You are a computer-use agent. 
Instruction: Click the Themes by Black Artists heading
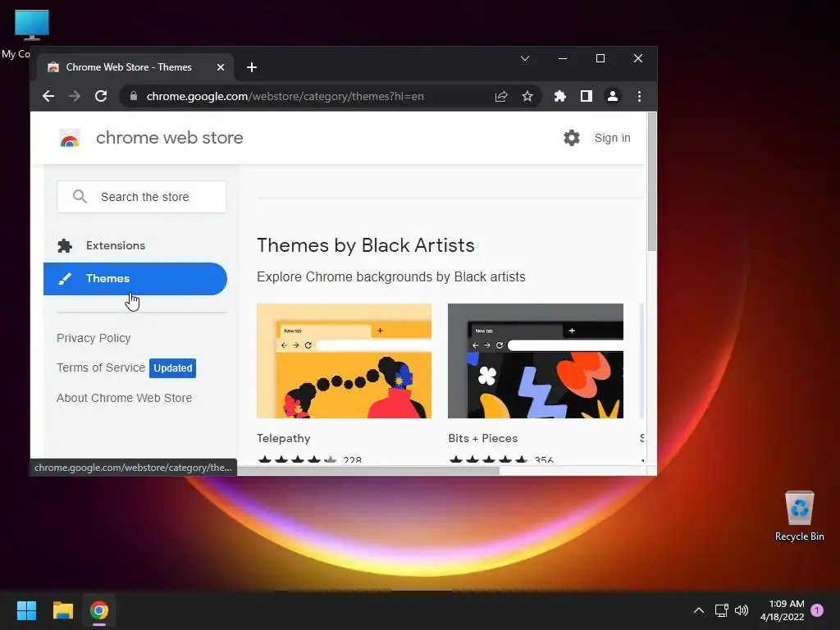point(365,244)
